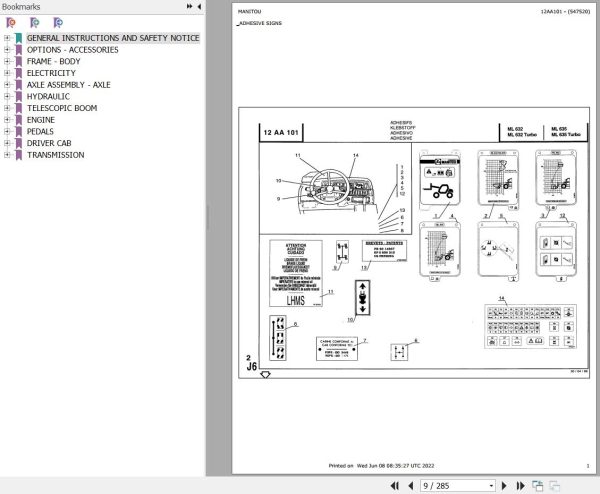Viewport: 600px width, 494px height.
Task: Click the second bookmark toolbar icon
Action: click(x=34, y=23)
